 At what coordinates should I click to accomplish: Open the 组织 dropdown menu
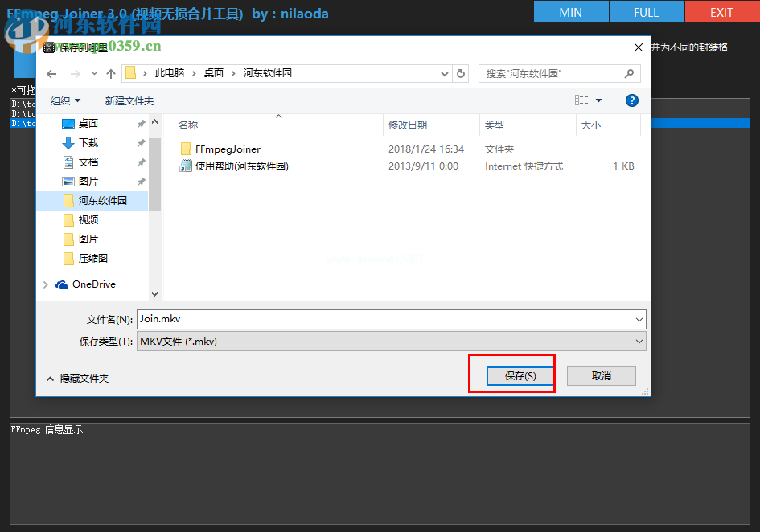point(64,100)
